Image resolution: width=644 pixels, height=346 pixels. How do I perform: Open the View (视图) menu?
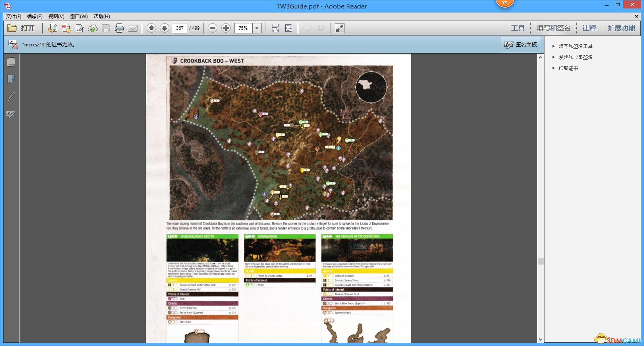(x=56, y=17)
